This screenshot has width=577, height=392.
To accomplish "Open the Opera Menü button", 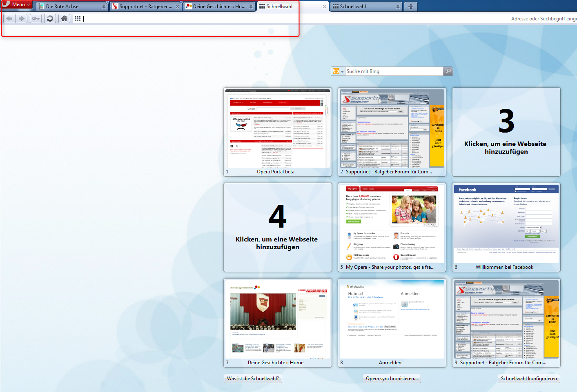I will pos(16,4).
